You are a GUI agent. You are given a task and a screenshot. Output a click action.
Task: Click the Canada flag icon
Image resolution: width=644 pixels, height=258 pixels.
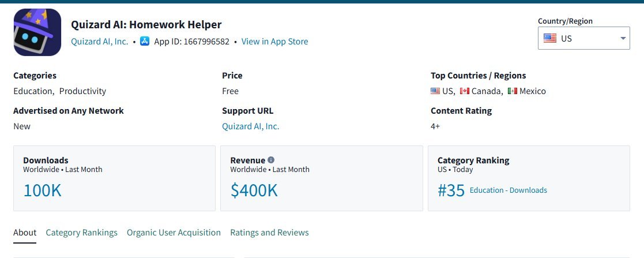click(465, 91)
